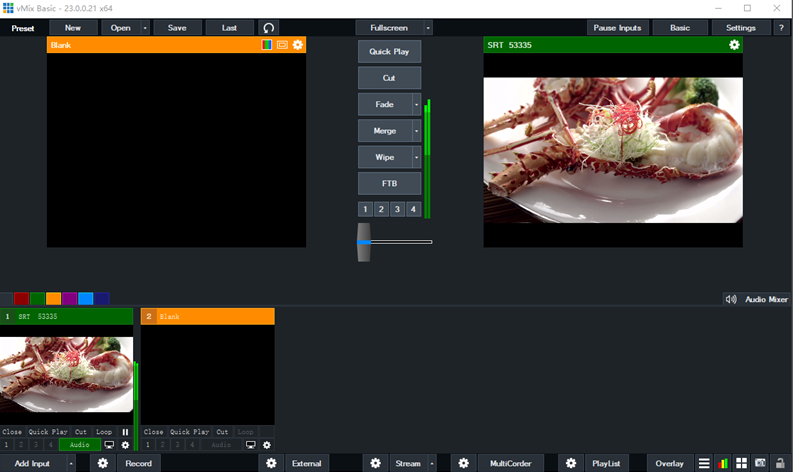Screen dimensions: 793x472
Task: Pause the SRT 53335 input playback
Action: tap(125, 432)
